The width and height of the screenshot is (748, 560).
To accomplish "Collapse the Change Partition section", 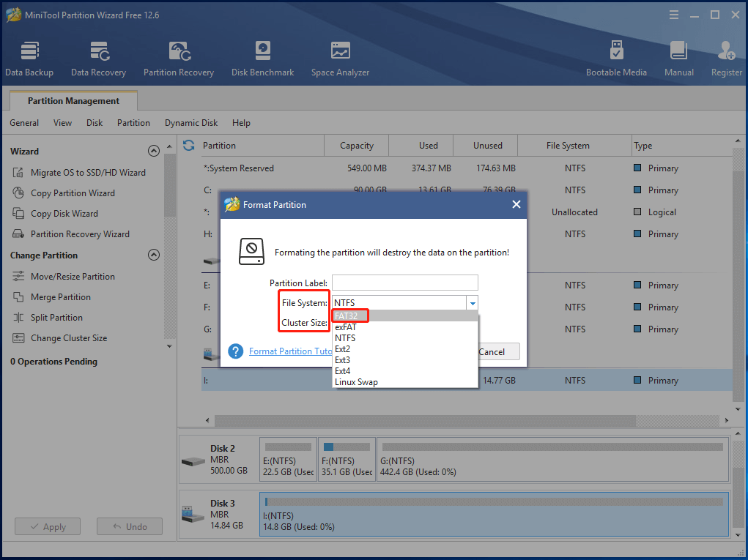I will (x=154, y=255).
